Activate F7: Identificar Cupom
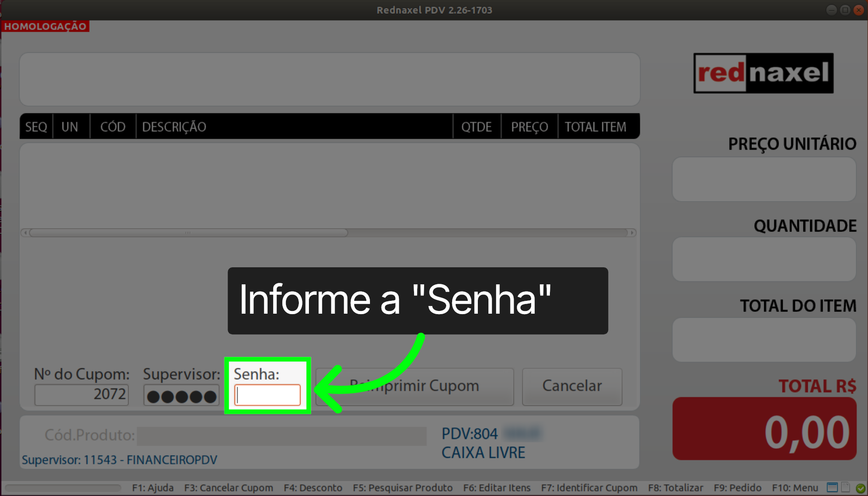The image size is (868, 496). coord(589,488)
